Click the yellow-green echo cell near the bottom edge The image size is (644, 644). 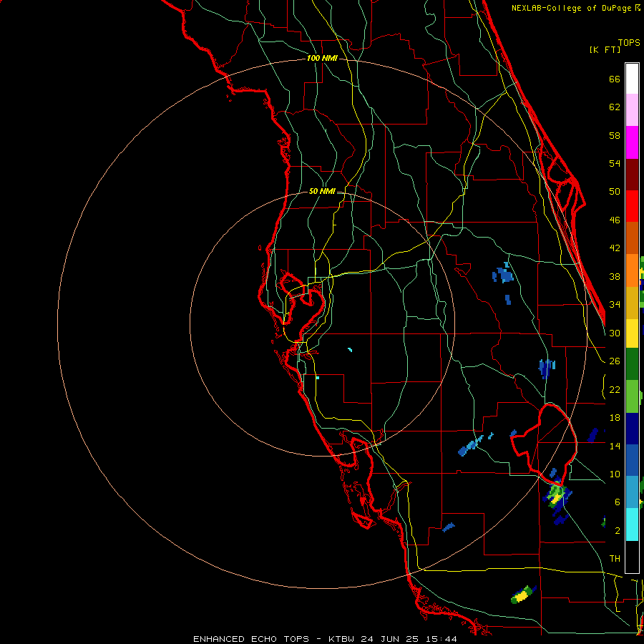523,595
